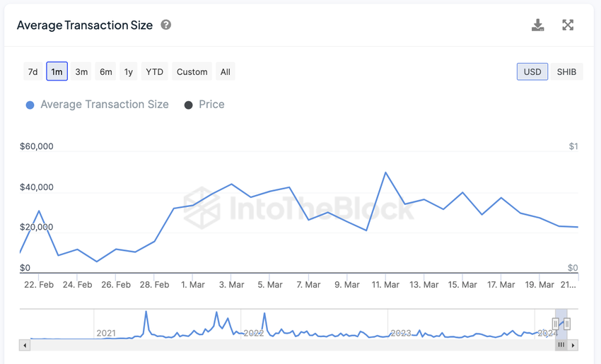Switch currency to USD
The image size is (601, 364).
(x=532, y=71)
